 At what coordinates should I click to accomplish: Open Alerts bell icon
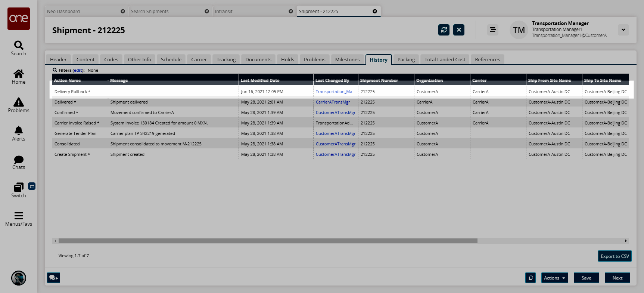[x=19, y=133]
